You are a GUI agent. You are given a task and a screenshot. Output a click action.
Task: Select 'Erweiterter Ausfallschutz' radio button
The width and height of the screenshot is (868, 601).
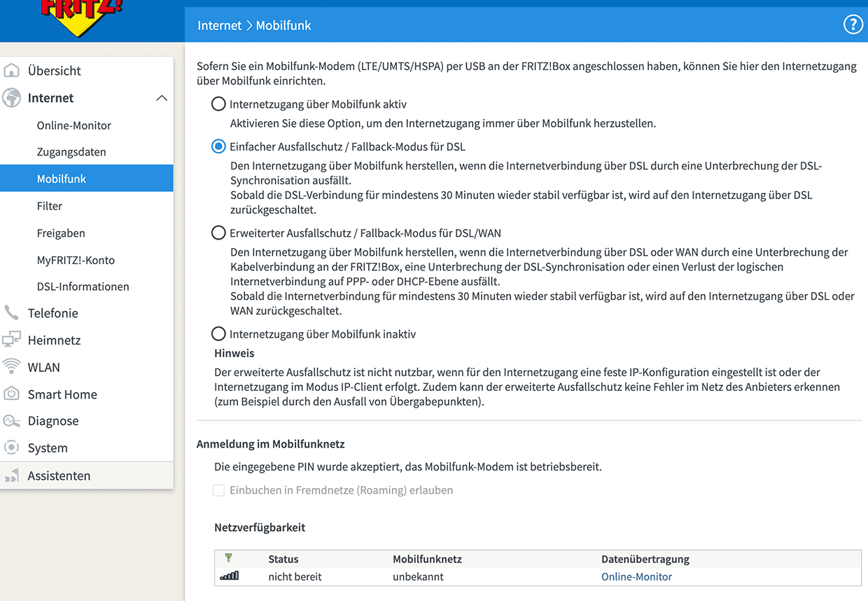tap(218, 233)
